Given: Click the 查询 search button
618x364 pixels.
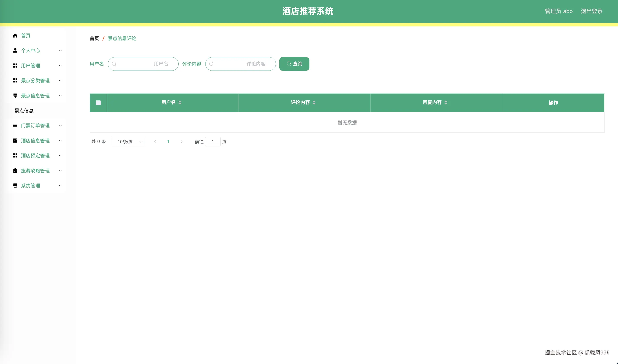Looking at the screenshot, I should pos(294,64).
